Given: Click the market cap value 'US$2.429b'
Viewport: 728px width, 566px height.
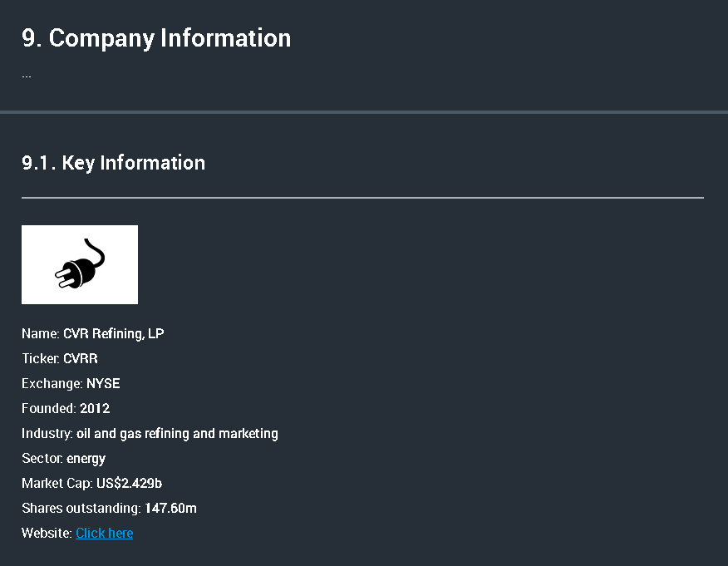Looking at the screenshot, I should 135,483.
